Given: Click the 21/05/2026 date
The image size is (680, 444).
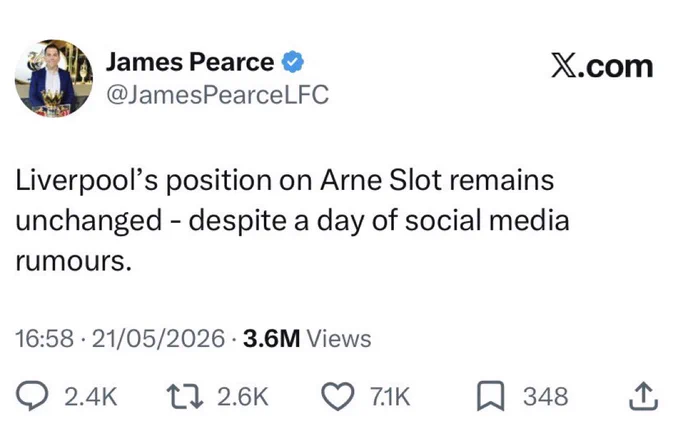Looking at the screenshot, I should [x=158, y=339].
